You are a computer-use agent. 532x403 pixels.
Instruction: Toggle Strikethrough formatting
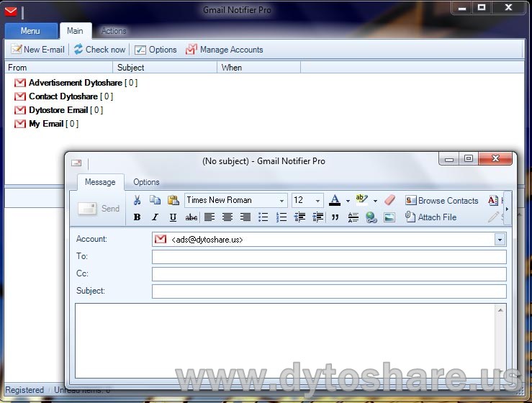coord(191,217)
